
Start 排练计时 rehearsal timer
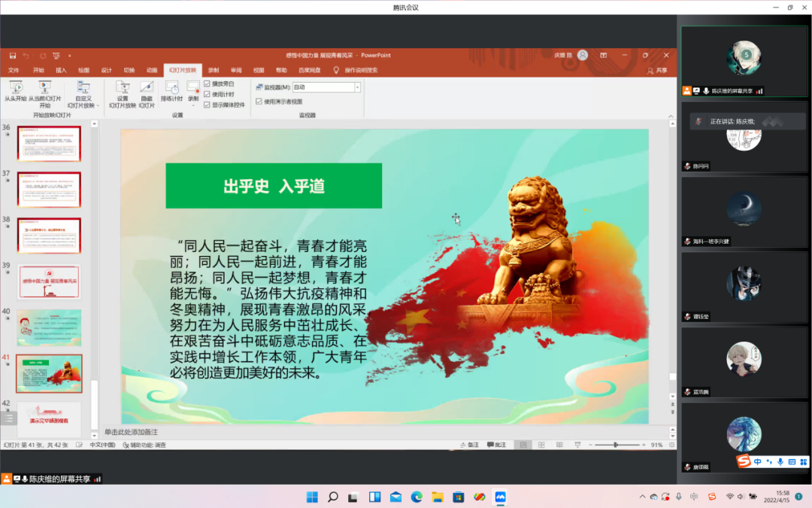click(x=172, y=87)
